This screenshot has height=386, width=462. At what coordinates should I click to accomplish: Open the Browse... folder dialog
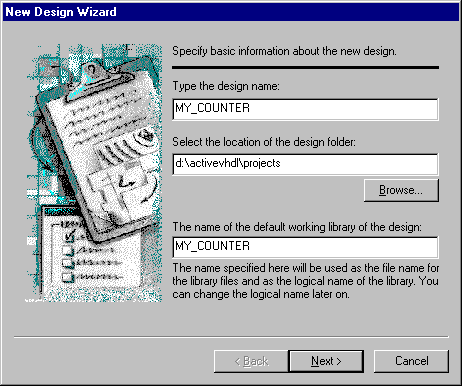pos(401,190)
